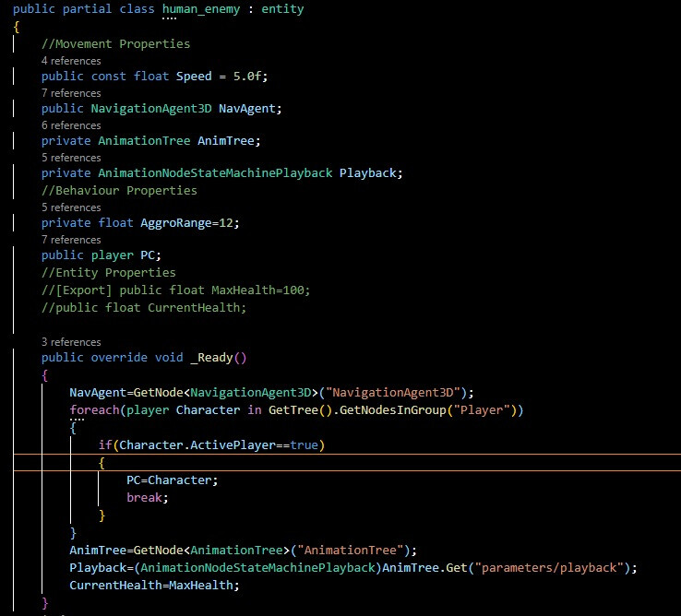Click the commented line with 'MaxHealth=100;'
The width and height of the screenshot is (681, 616).
[176, 290]
